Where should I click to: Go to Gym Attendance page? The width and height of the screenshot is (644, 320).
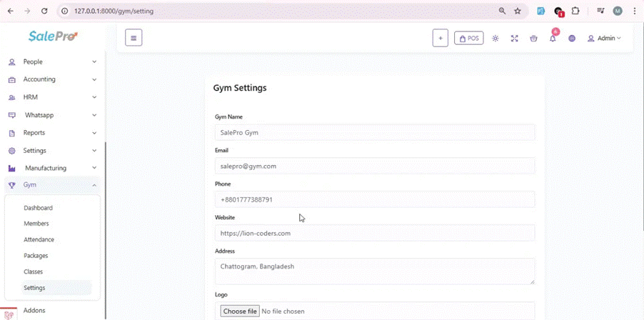[39, 240]
